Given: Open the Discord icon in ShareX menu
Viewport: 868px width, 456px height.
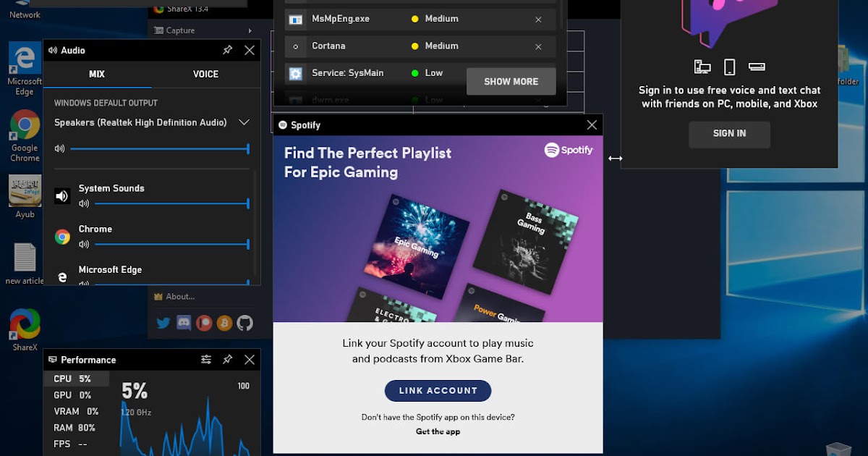Looking at the screenshot, I should (183, 324).
